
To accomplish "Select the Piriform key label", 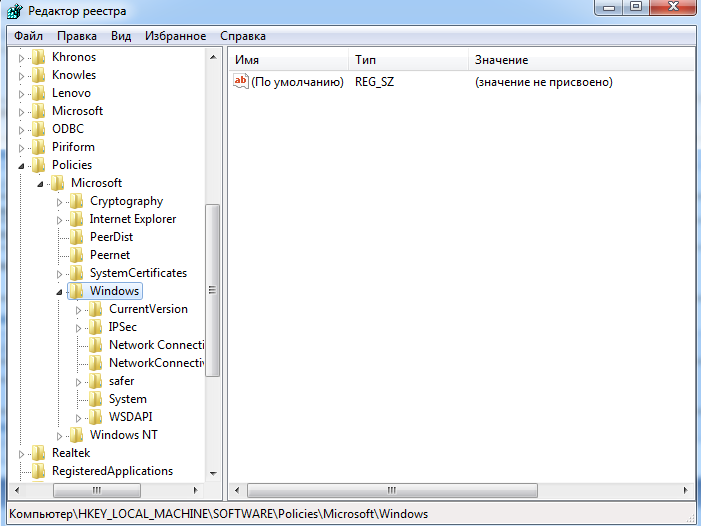I will click(x=73, y=147).
